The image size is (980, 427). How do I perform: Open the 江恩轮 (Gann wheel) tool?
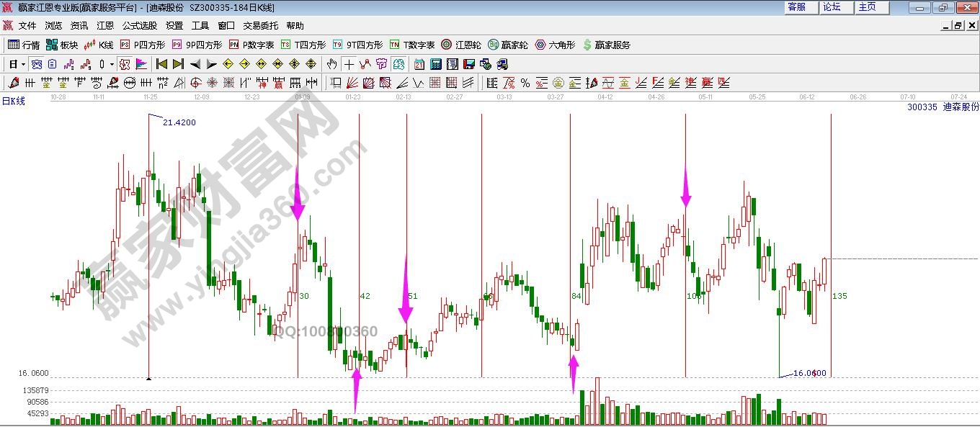click(461, 45)
